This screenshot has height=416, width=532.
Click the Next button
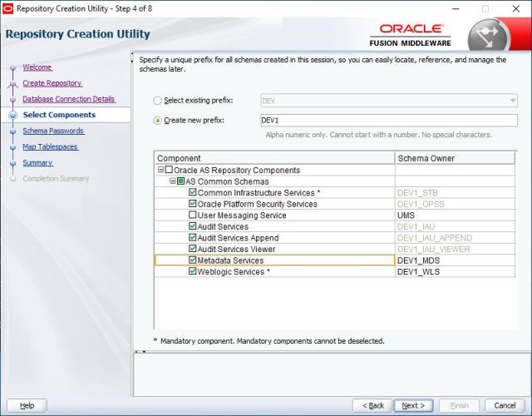click(x=413, y=405)
